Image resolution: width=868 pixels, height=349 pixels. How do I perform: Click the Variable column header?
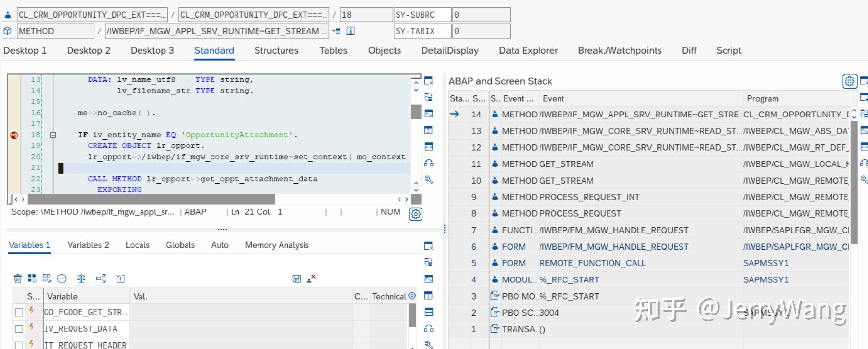pyautogui.click(x=62, y=296)
